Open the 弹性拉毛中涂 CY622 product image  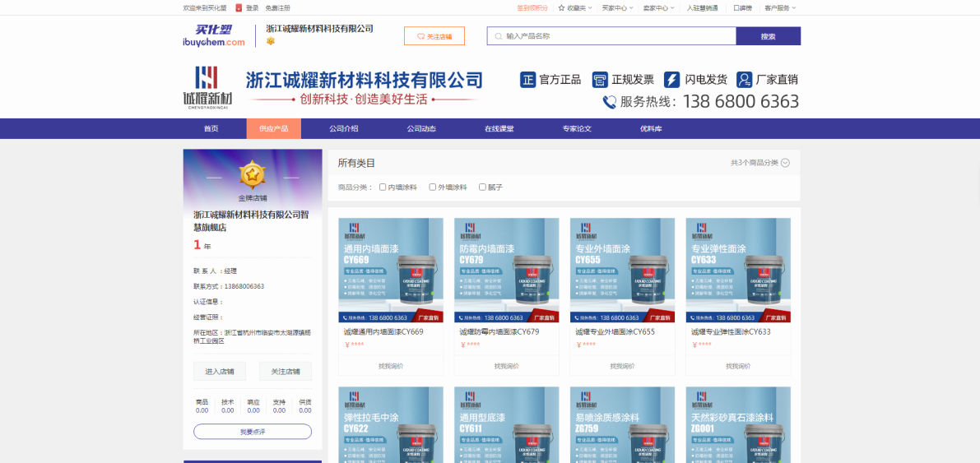[391, 425]
